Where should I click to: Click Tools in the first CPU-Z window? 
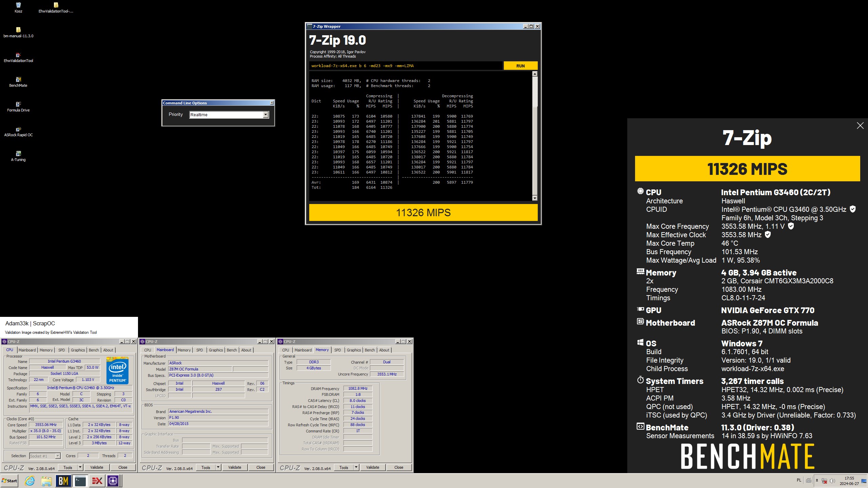(x=68, y=467)
